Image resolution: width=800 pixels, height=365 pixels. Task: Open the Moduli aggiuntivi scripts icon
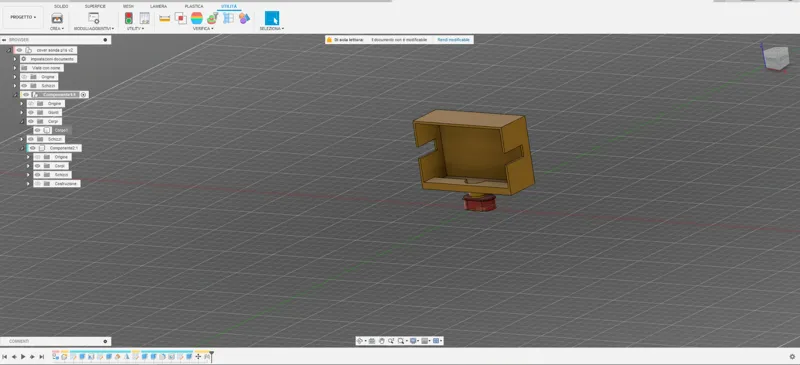[94, 18]
